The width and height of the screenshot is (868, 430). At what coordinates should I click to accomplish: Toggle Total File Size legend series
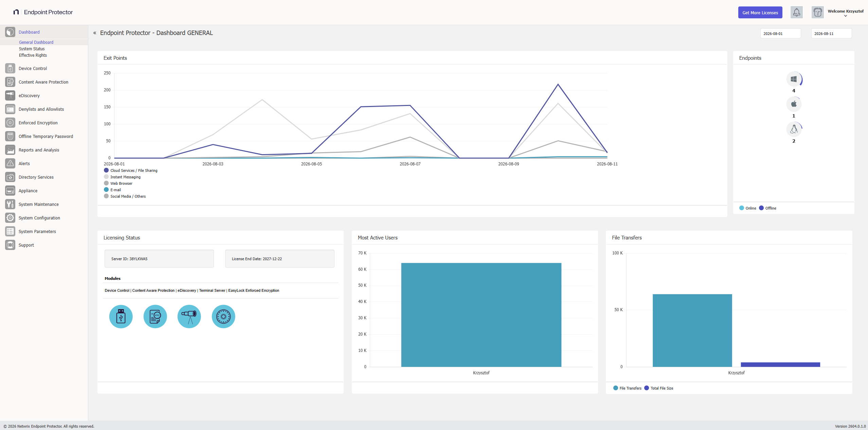point(659,388)
